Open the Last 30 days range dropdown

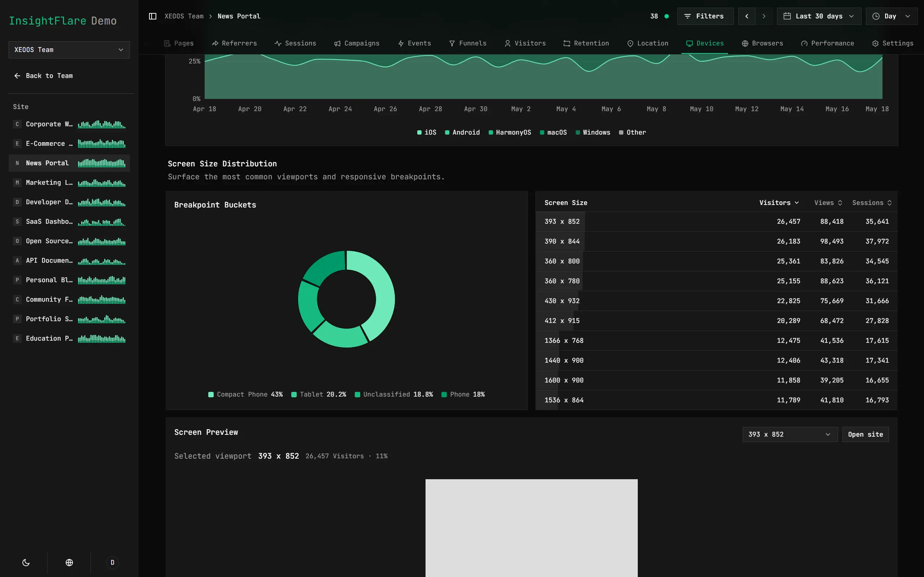[819, 16]
